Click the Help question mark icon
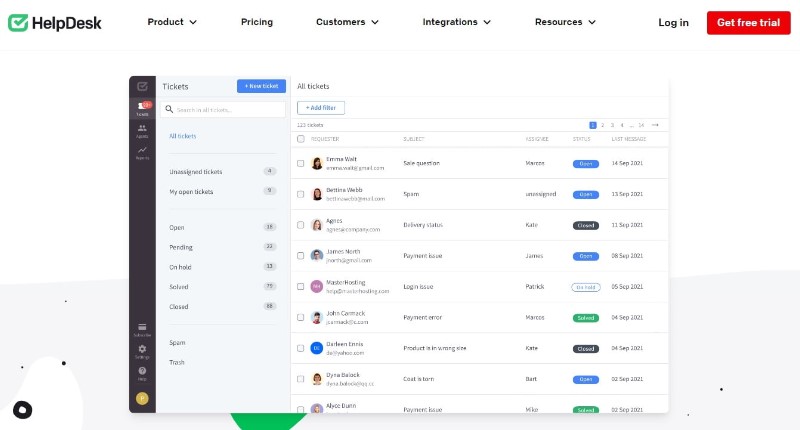Screen dimensions: 800x430 142,372
